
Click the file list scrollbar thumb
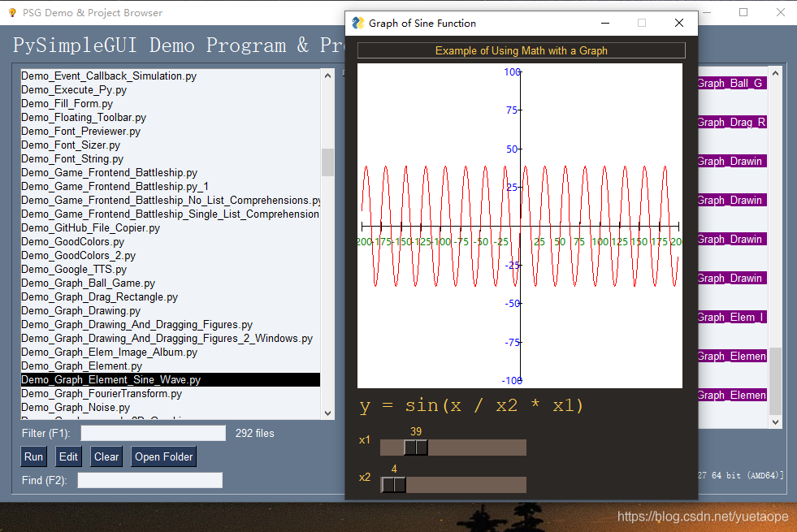pyautogui.click(x=328, y=162)
